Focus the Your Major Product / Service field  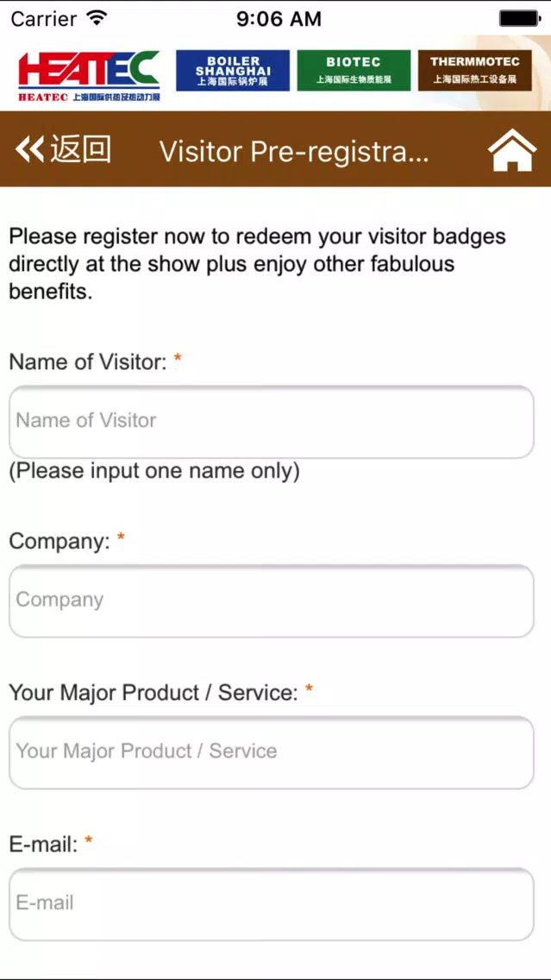coord(271,752)
